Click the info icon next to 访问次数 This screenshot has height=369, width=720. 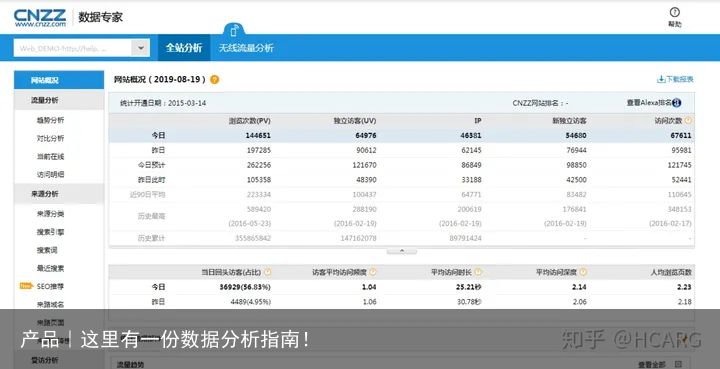point(688,121)
